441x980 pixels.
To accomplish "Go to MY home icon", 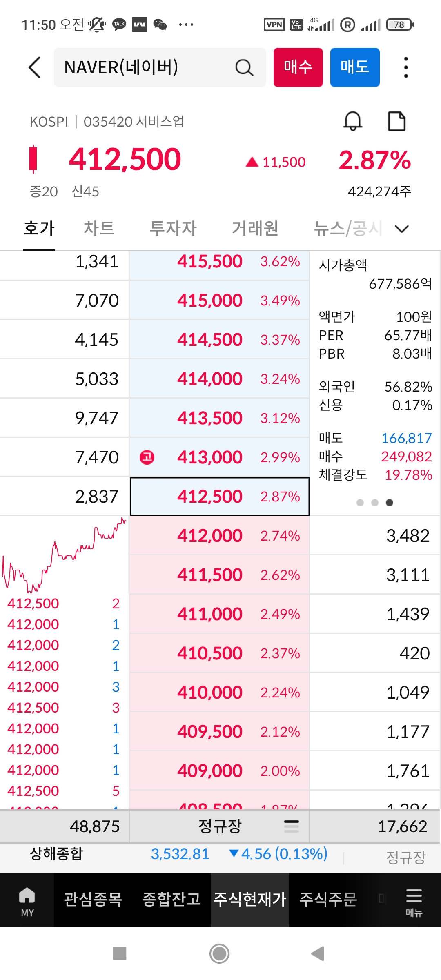I will click(27, 900).
